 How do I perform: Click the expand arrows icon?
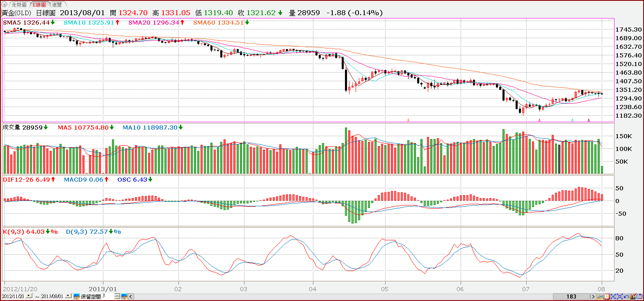click(620, 296)
